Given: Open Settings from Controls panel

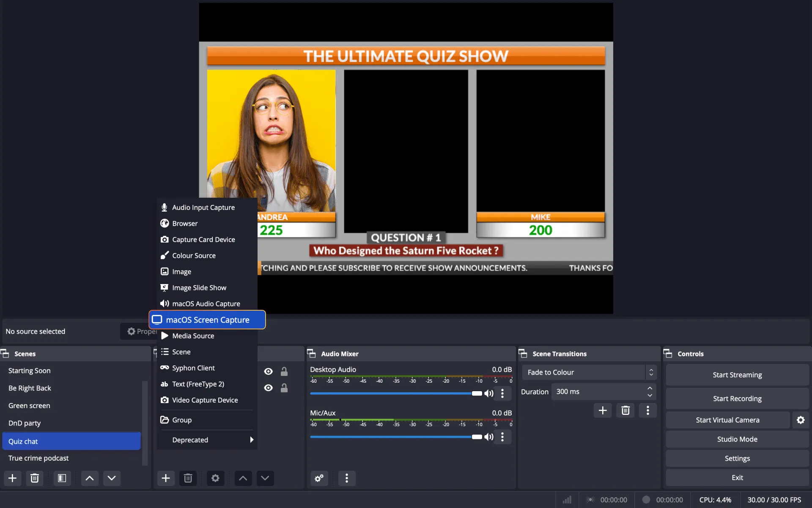Looking at the screenshot, I should [737, 458].
